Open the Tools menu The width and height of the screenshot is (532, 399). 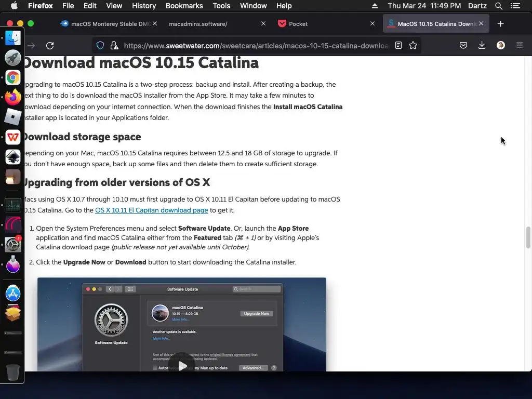tap(221, 6)
